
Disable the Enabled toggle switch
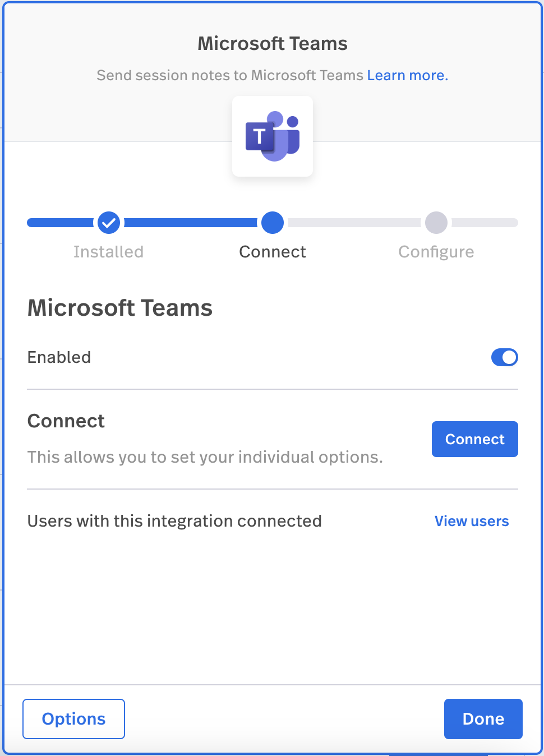505,357
